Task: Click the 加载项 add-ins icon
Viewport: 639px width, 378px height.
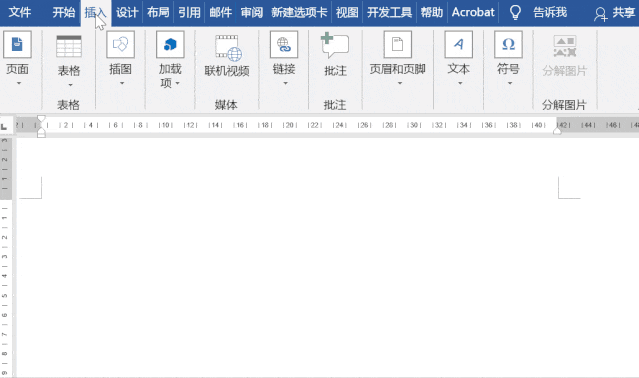Action: pos(170,44)
